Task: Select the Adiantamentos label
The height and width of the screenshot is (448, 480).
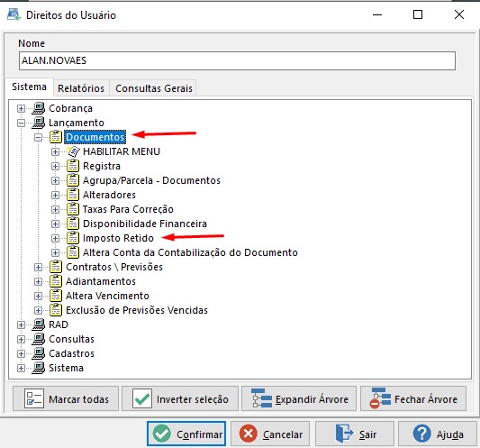Action: click(101, 281)
